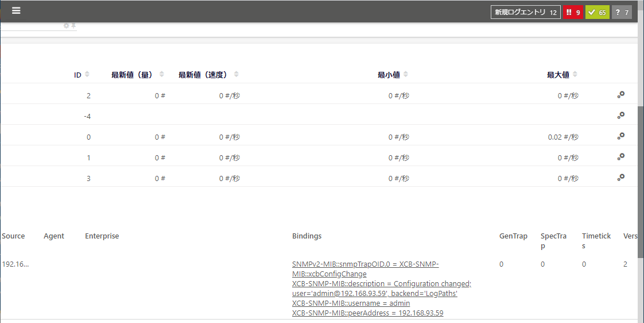Click the SpecTrap column header
Screen dimensions: 644x323
pyautogui.click(x=554, y=241)
